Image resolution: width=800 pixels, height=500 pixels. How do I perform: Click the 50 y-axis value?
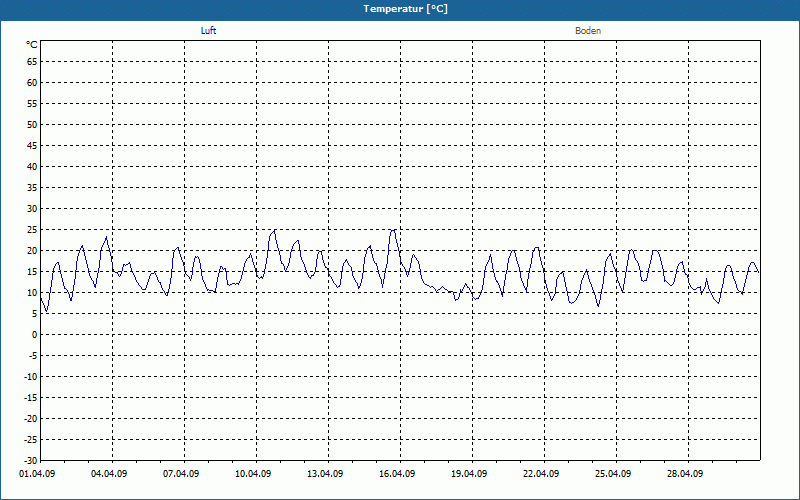coord(32,124)
